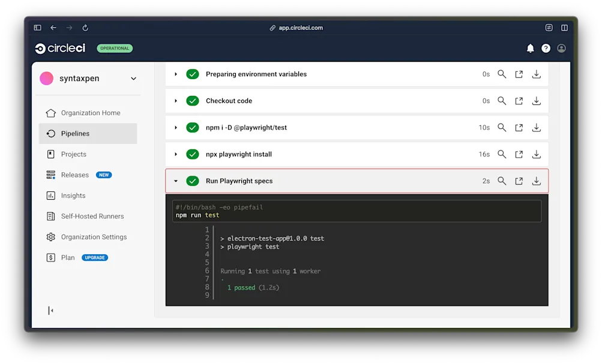Download logs for the Run Playwright specs step
This screenshot has height=364, width=602.
coord(536,181)
